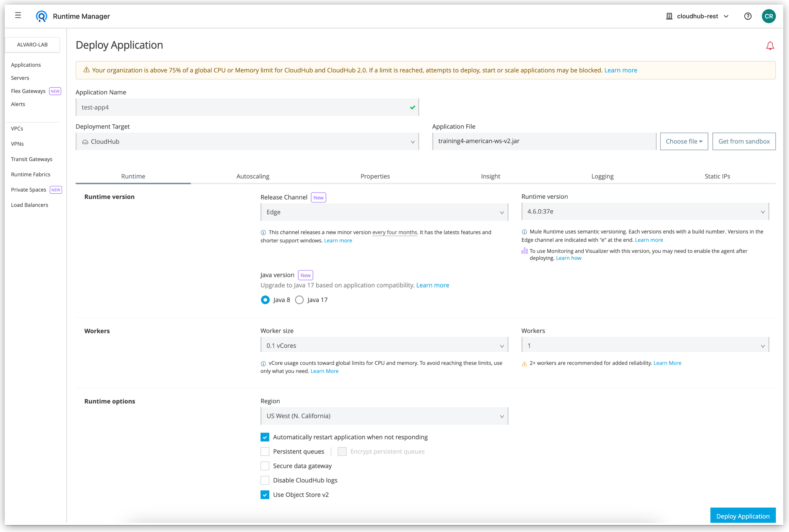Check the Secure data gateway option

[265, 466]
